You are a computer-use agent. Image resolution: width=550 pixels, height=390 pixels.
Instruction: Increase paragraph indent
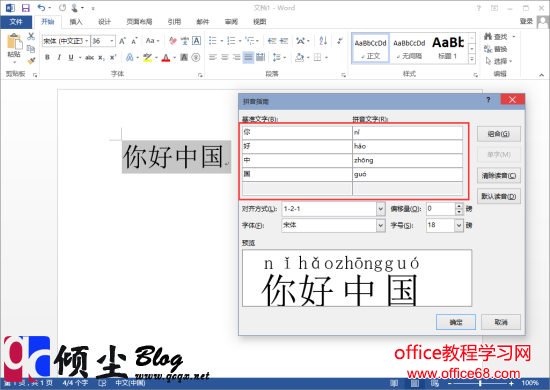tap(284, 41)
